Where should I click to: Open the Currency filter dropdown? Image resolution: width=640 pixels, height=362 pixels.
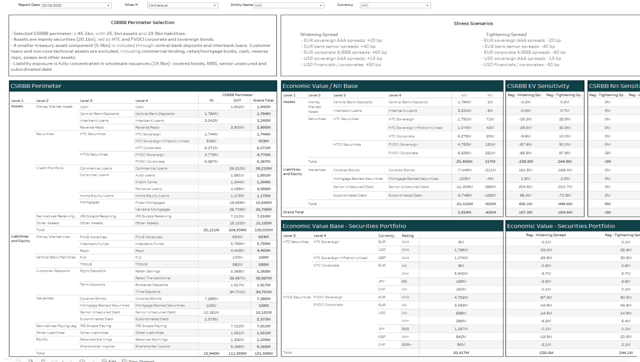(x=395, y=5)
